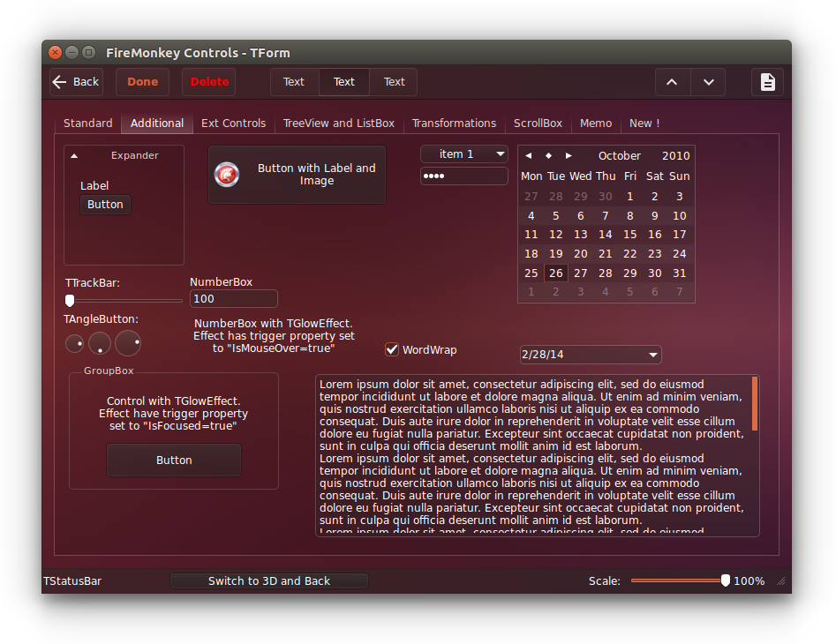The width and height of the screenshot is (836, 644).
Task: Open TreeView and ListBox tab
Action: [339, 123]
